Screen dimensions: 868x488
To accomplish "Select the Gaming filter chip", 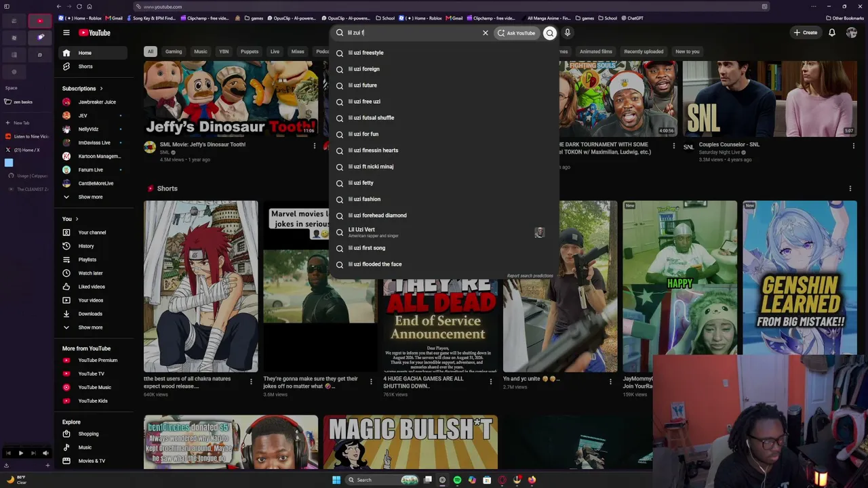I will (174, 52).
